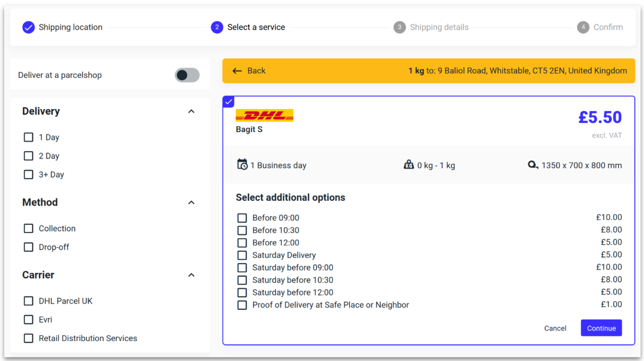
Task: Click the parcel dimensions icon
Action: [x=533, y=165]
